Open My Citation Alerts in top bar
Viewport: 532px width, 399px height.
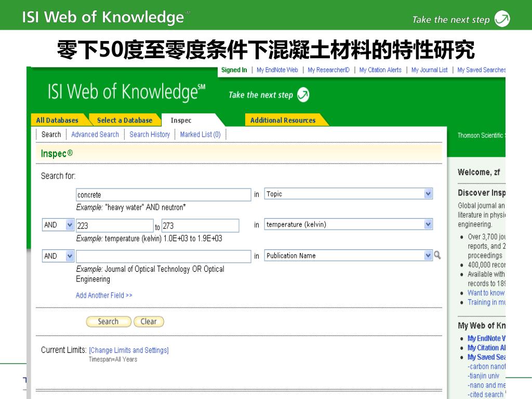[x=380, y=70]
